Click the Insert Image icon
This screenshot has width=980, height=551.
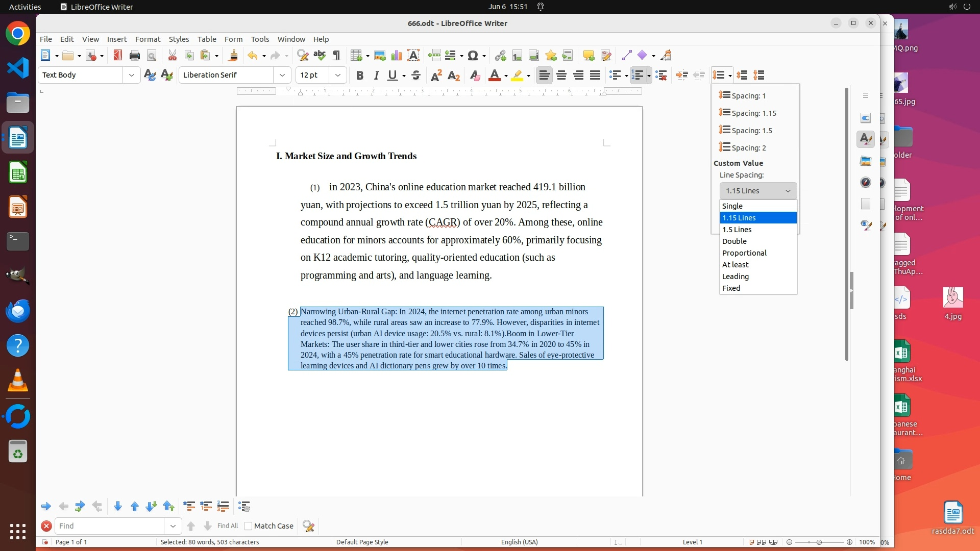click(x=380, y=56)
